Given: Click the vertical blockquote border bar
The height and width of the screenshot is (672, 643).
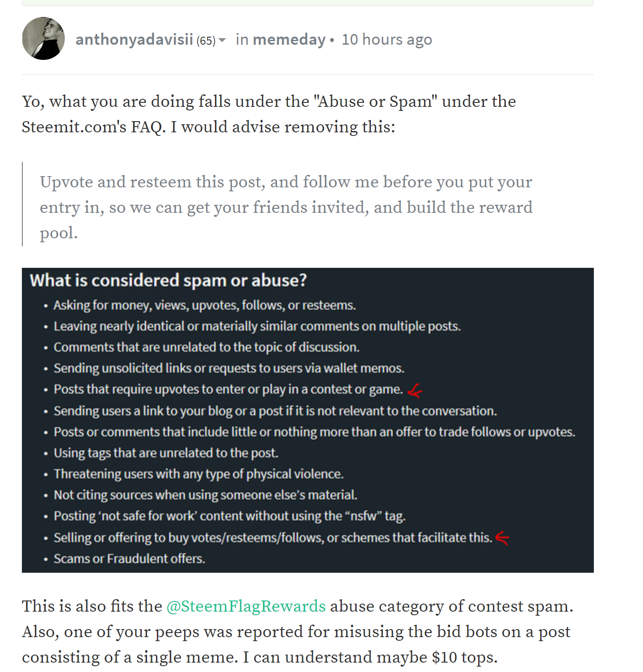Looking at the screenshot, I should click(x=22, y=204).
